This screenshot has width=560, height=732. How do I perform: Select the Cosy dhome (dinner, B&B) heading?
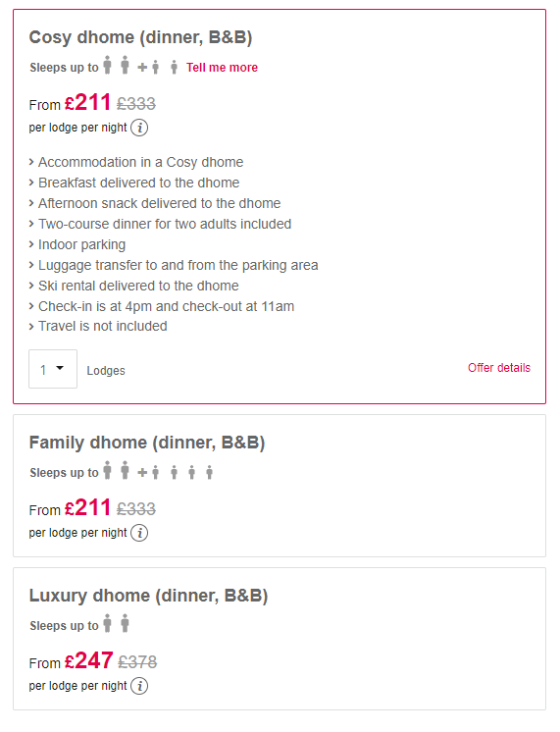[x=140, y=37]
